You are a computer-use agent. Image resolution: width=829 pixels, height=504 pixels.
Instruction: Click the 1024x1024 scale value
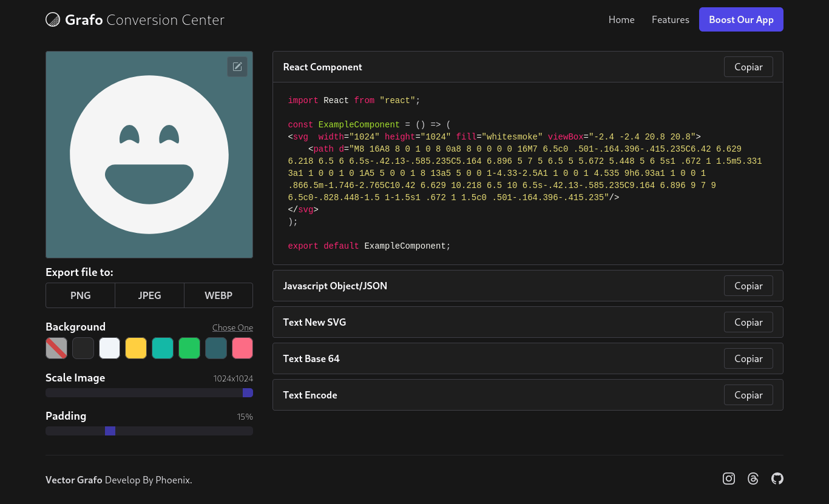(233, 378)
